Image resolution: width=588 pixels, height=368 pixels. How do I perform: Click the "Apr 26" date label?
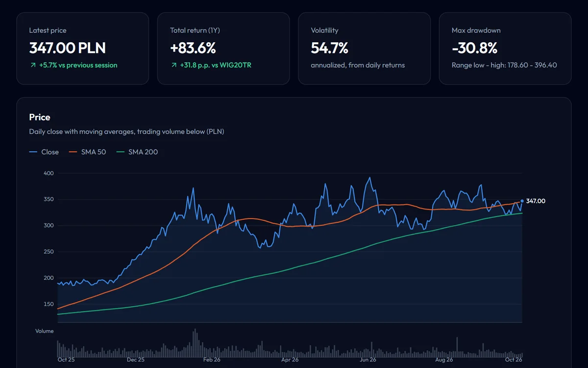290,360
